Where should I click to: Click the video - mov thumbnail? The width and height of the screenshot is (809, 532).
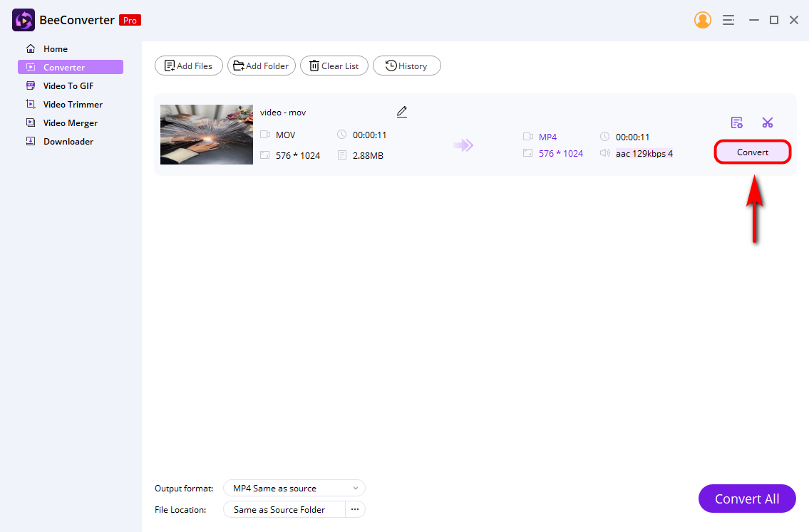click(207, 135)
